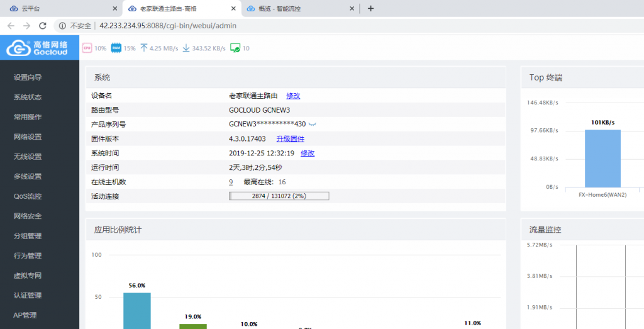Viewport: 644px width, 329px height.
Task: Click the Gocloud logo
Action: (x=40, y=48)
